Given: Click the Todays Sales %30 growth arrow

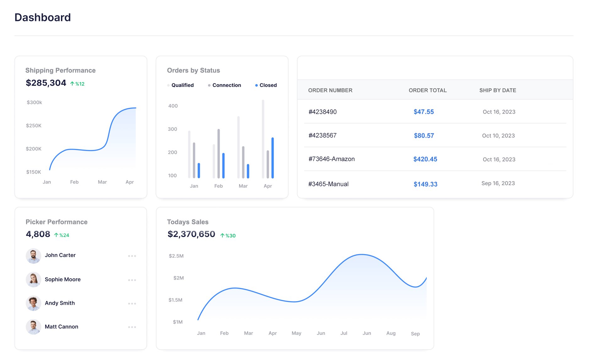Looking at the screenshot, I should click(222, 236).
